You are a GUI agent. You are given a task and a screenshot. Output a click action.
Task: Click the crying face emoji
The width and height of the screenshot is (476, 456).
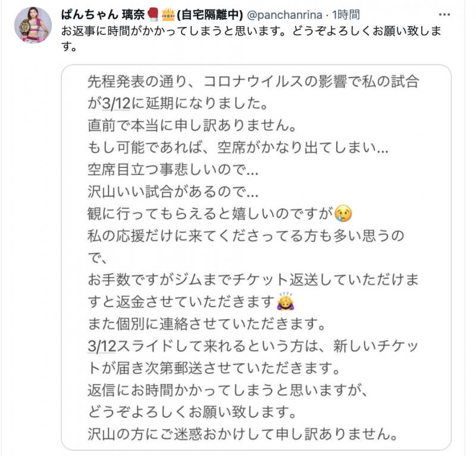coord(342,212)
